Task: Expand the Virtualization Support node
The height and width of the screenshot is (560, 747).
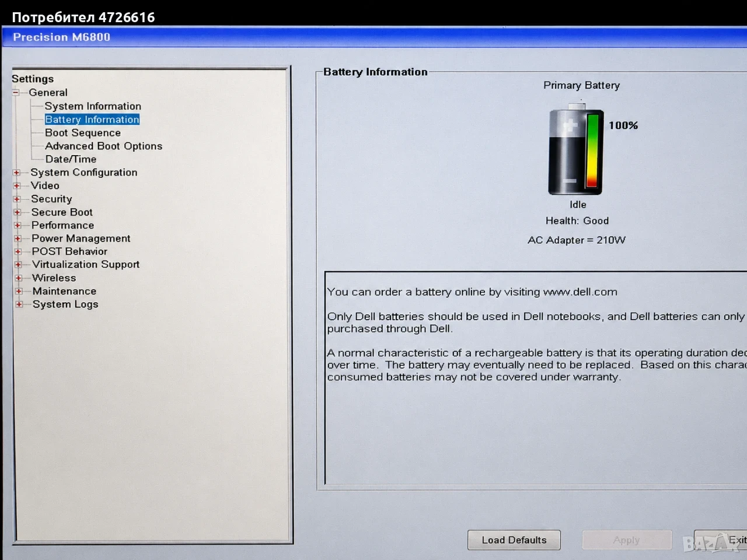Action: [x=18, y=264]
